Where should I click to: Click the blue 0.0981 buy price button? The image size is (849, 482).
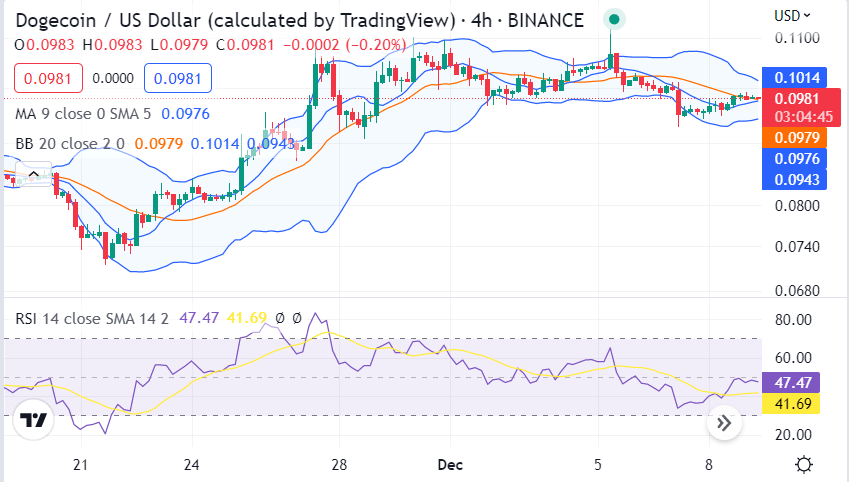pos(178,78)
